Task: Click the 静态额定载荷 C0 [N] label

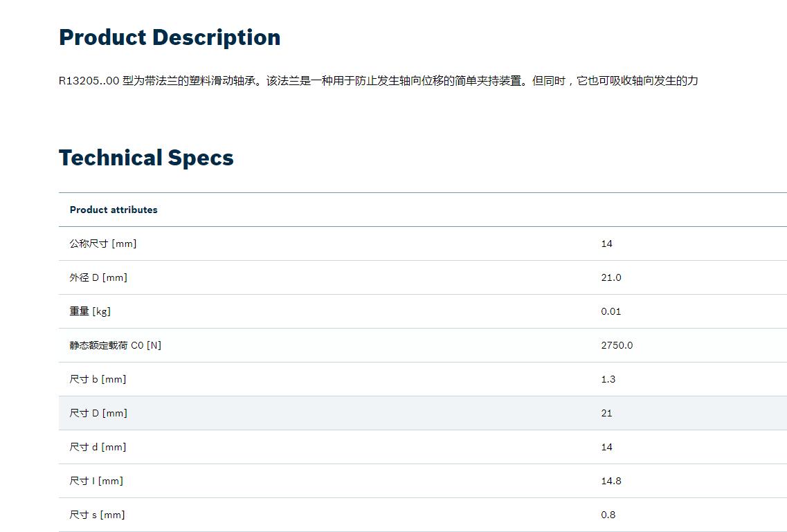Action: 116,345
